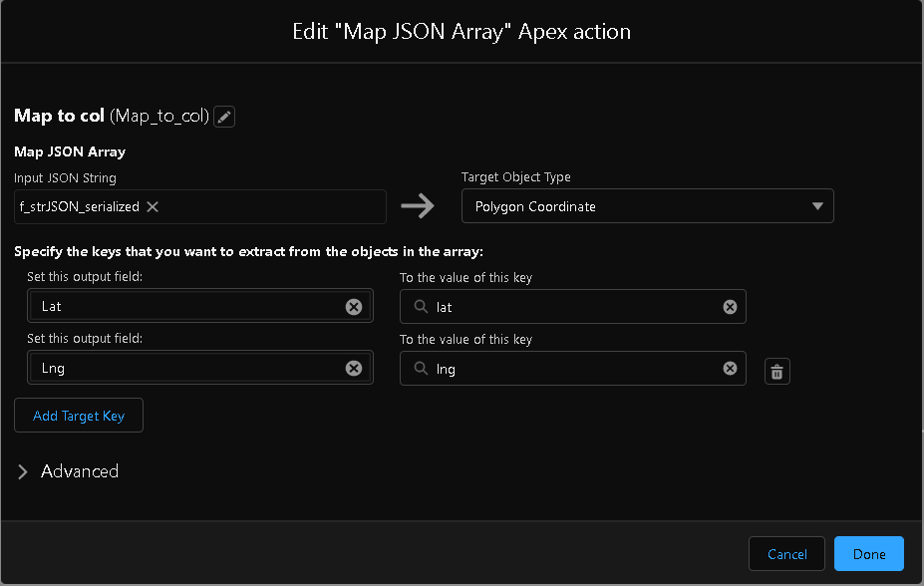Click the search icon in lat key field
This screenshot has height=586, width=924.
click(421, 306)
